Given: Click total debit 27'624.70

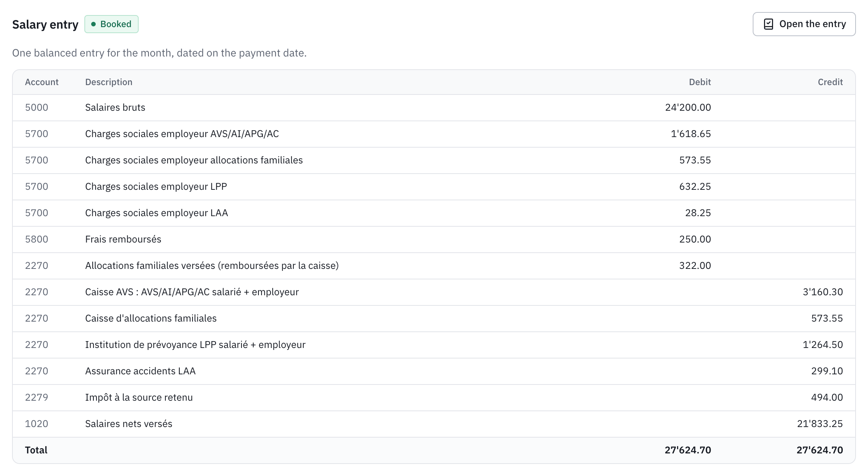Looking at the screenshot, I should pyautogui.click(x=688, y=450).
